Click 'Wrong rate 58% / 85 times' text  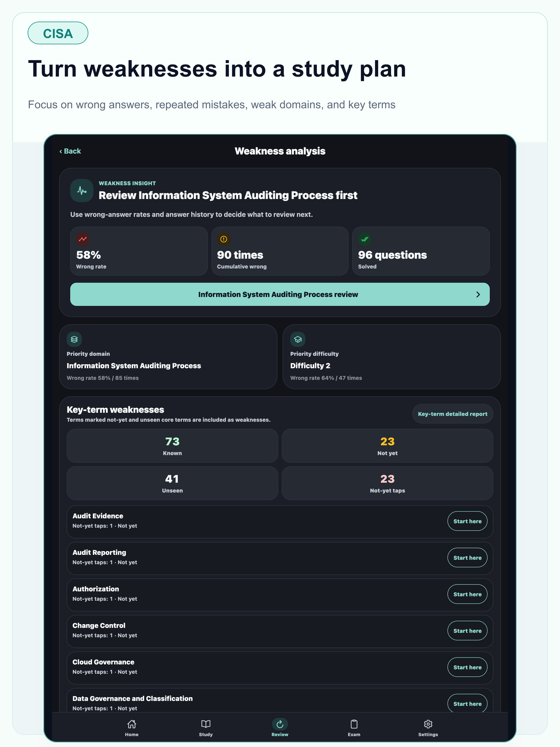[x=103, y=378]
